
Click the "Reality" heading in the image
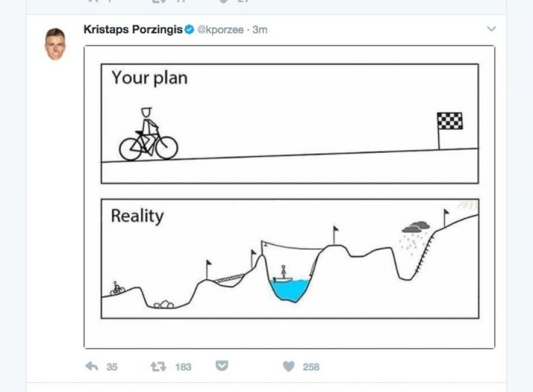tap(137, 216)
